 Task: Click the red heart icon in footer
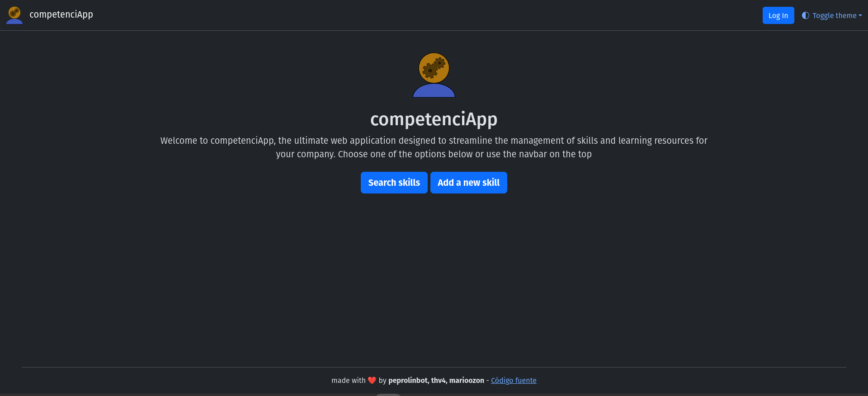coord(372,381)
